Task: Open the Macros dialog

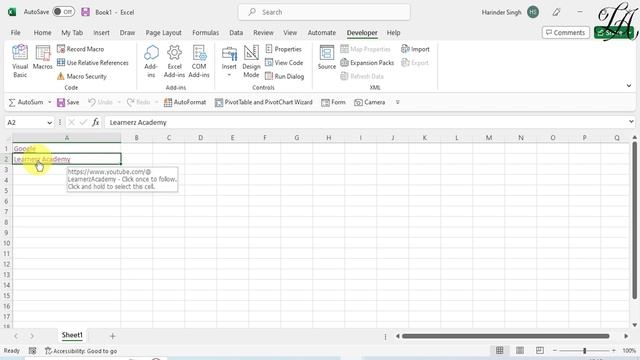Action: point(42,58)
